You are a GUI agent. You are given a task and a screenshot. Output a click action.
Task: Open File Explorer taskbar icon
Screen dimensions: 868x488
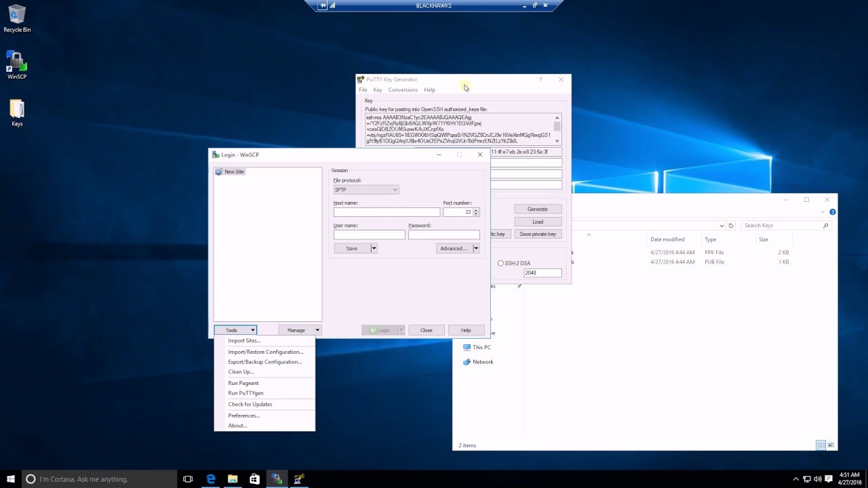pos(233,479)
